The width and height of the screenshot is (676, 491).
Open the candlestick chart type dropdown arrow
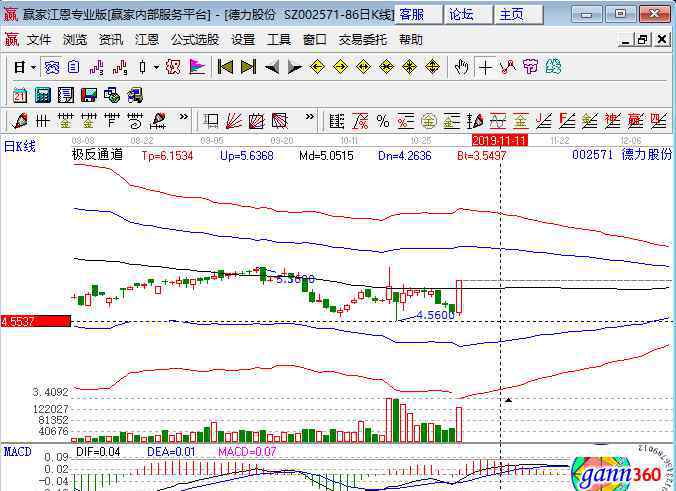(156, 68)
